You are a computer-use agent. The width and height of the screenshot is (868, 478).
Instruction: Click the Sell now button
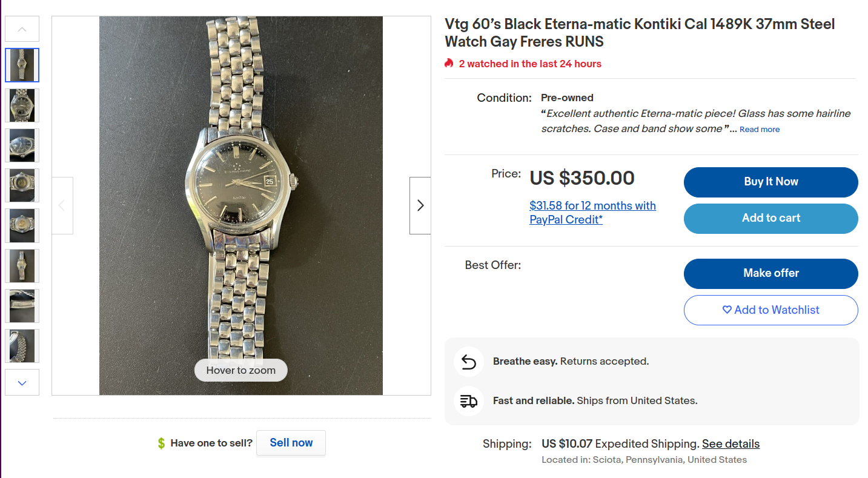[x=291, y=443]
